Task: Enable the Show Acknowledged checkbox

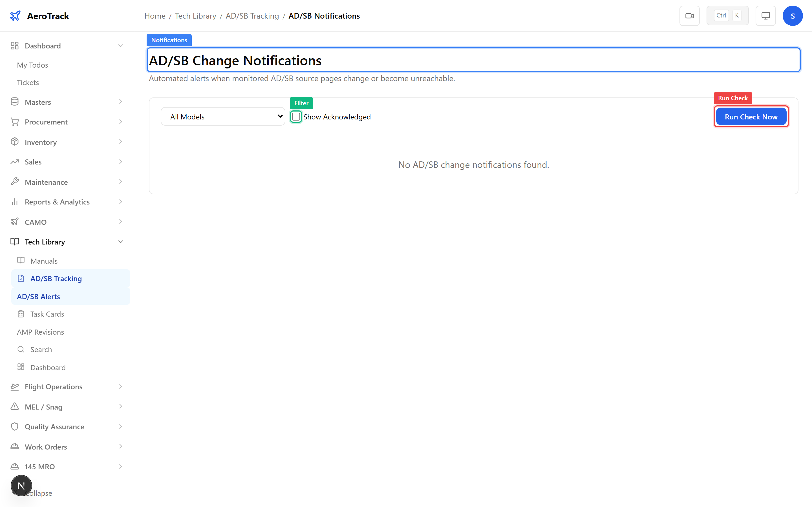Action: [295, 116]
